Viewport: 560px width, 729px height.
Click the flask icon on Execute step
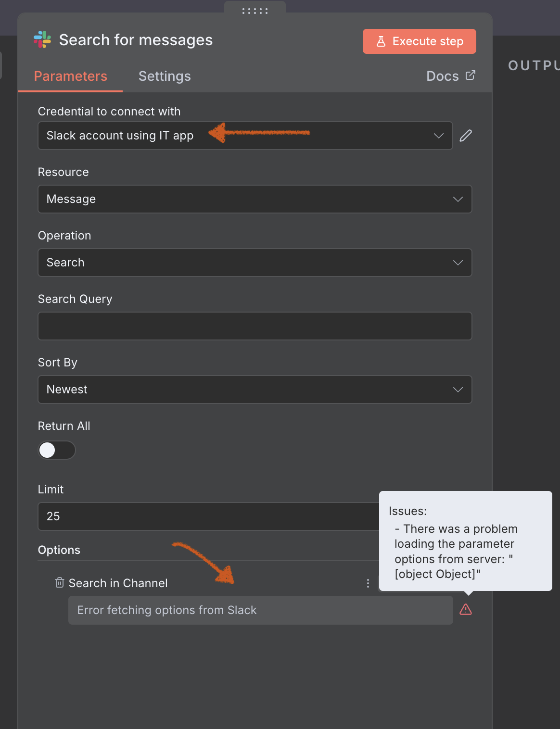coord(381,41)
